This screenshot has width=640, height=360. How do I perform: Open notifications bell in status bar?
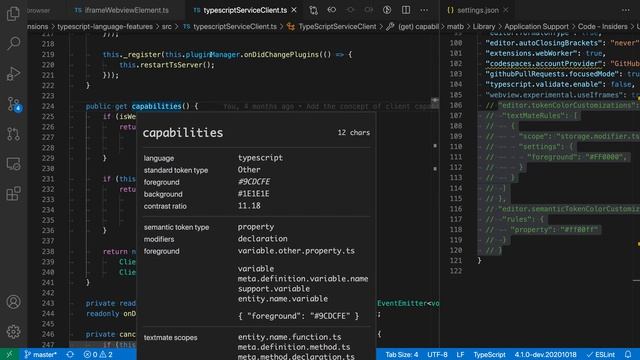628,354
